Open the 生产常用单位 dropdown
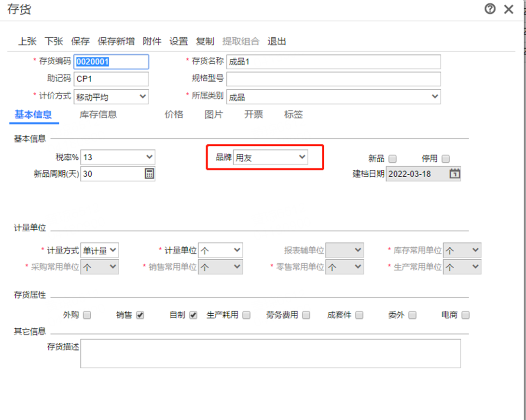Screen dimensions: 526x420 pyautogui.click(x=462, y=266)
